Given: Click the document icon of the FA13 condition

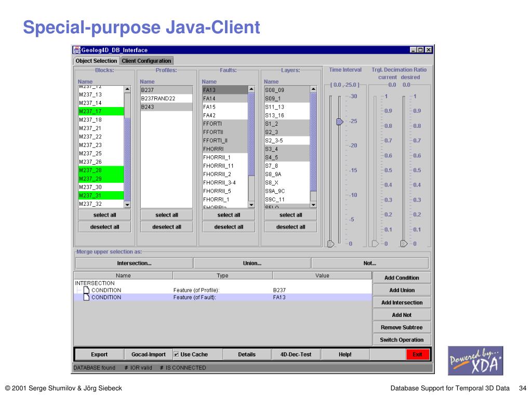Looking at the screenshot, I should (87, 297).
